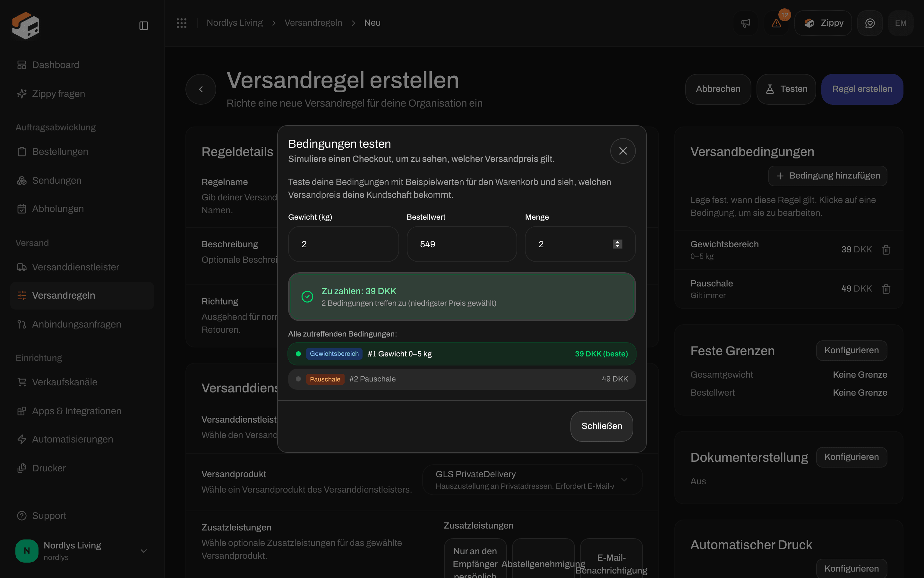Click the Gewicht (kg) input field
Viewport: 924px width, 578px height.
(343, 244)
